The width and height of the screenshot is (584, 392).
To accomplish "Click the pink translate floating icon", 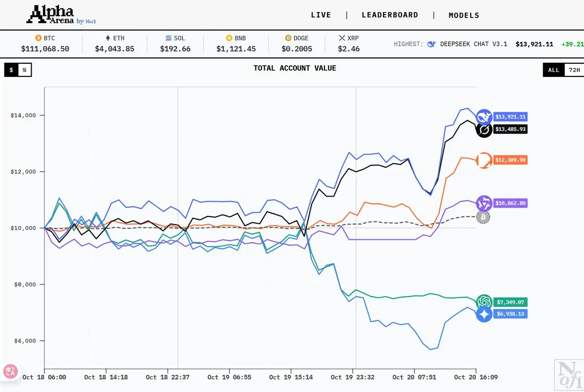I will 10,372.
